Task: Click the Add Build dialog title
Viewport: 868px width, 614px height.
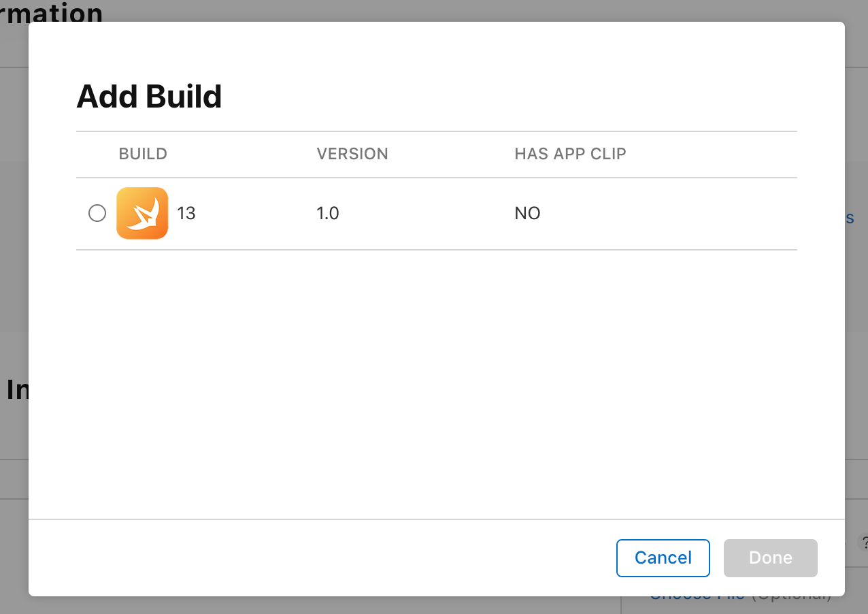Action: click(149, 96)
